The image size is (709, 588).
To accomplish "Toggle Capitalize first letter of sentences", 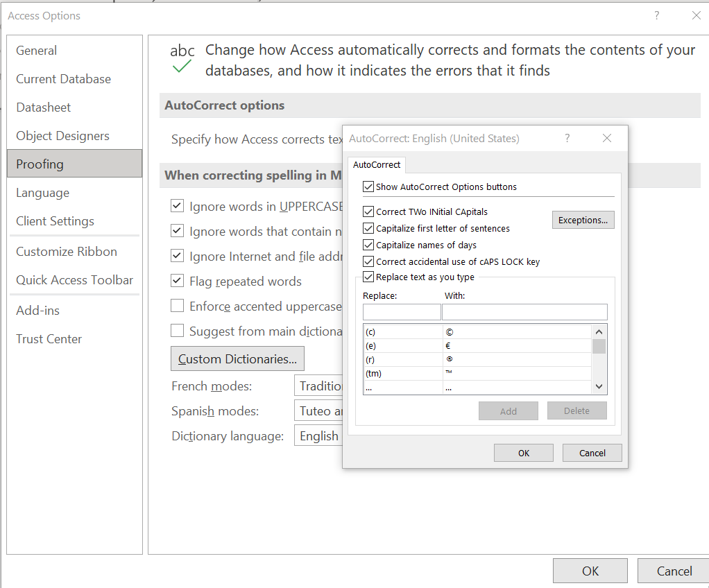I will point(368,228).
